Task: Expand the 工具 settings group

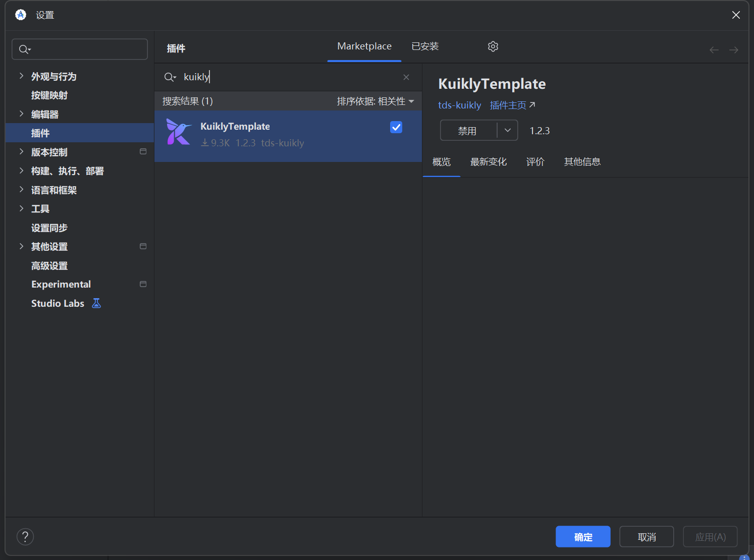Action: point(21,208)
